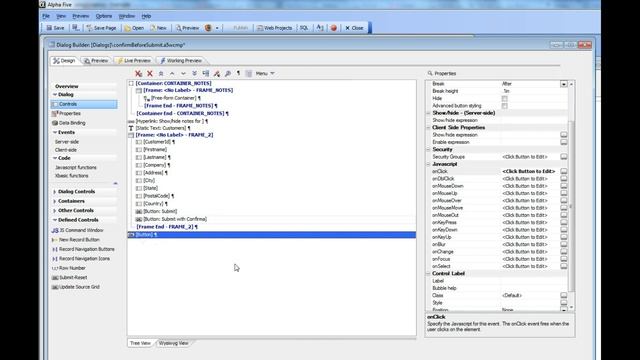
Task: Click the browser shield icon in toolbar
Action: coord(208,28)
